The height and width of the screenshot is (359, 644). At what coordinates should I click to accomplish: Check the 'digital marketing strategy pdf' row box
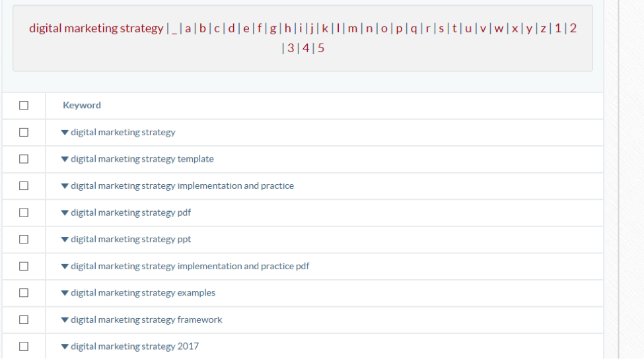pos(24,212)
